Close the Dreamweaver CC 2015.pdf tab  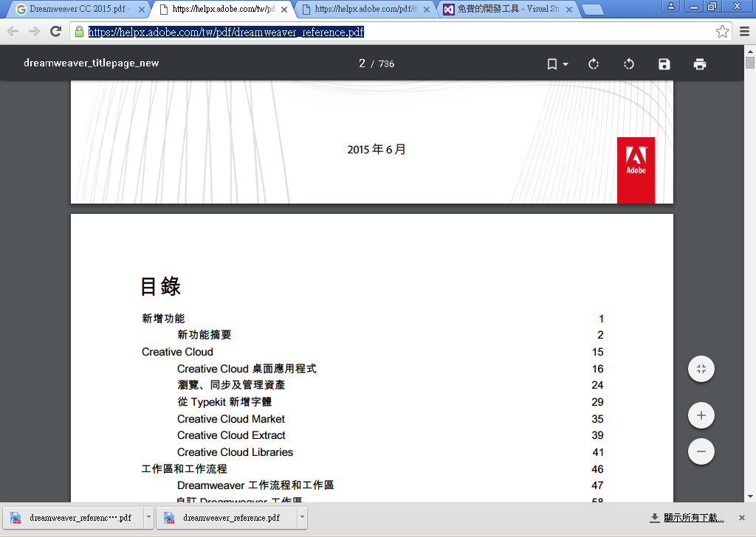tap(141, 10)
